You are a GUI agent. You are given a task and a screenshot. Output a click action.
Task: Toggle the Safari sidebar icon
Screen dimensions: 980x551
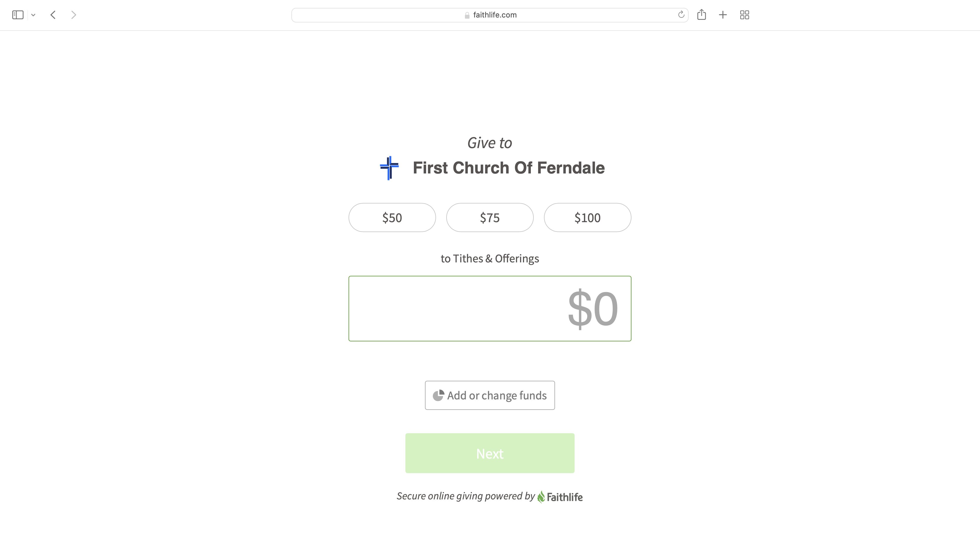[18, 15]
